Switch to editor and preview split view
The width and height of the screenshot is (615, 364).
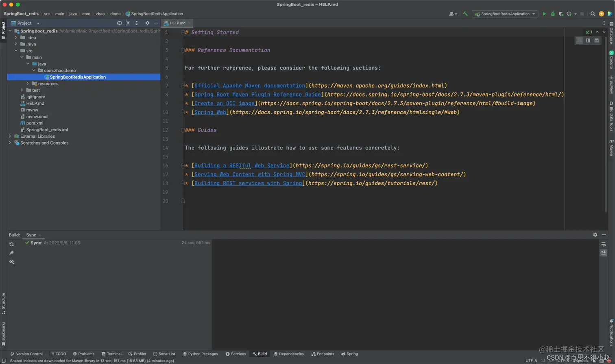click(588, 40)
